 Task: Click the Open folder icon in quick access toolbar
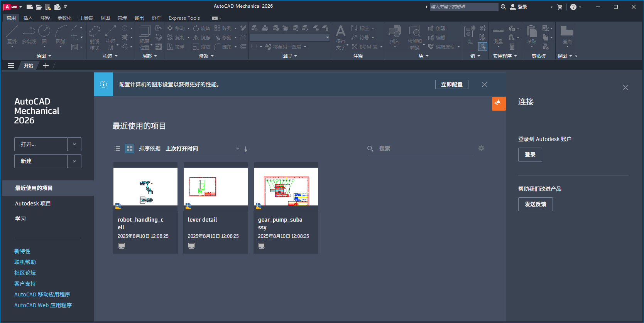click(39, 7)
